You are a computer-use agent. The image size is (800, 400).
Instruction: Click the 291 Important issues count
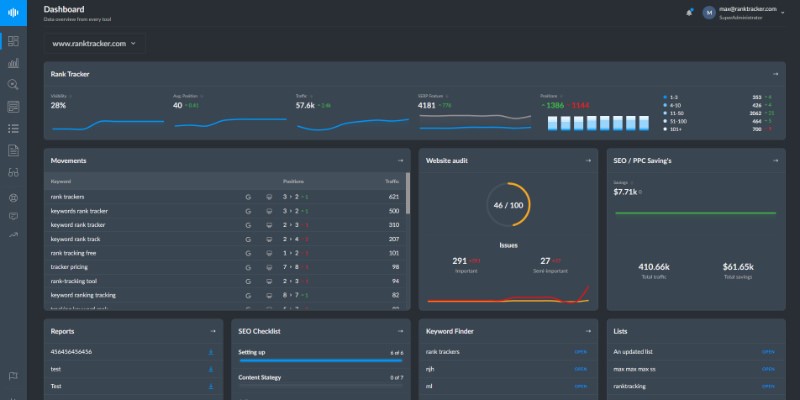coord(460,261)
